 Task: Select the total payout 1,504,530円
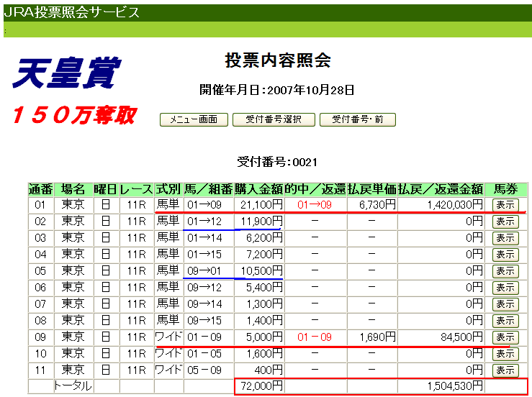(x=455, y=385)
